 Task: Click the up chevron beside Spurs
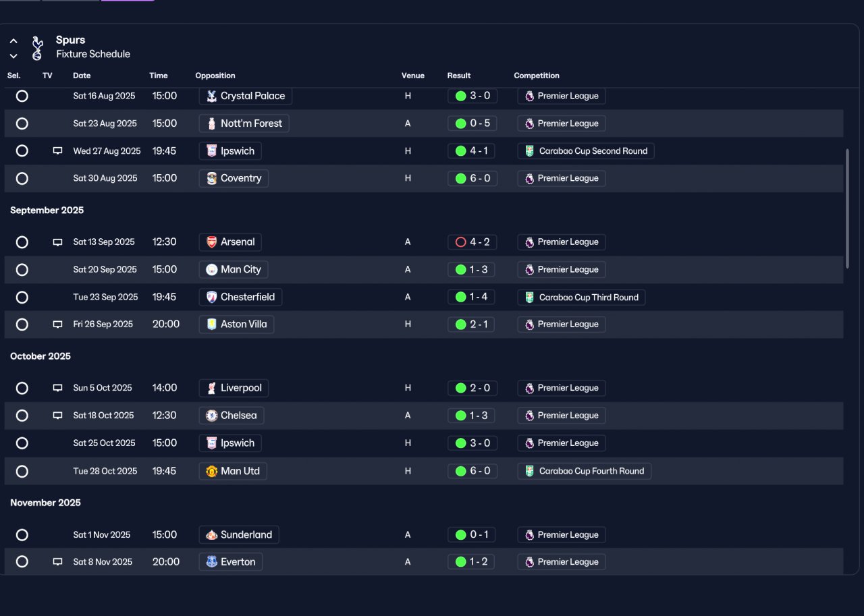pos(13,41)
